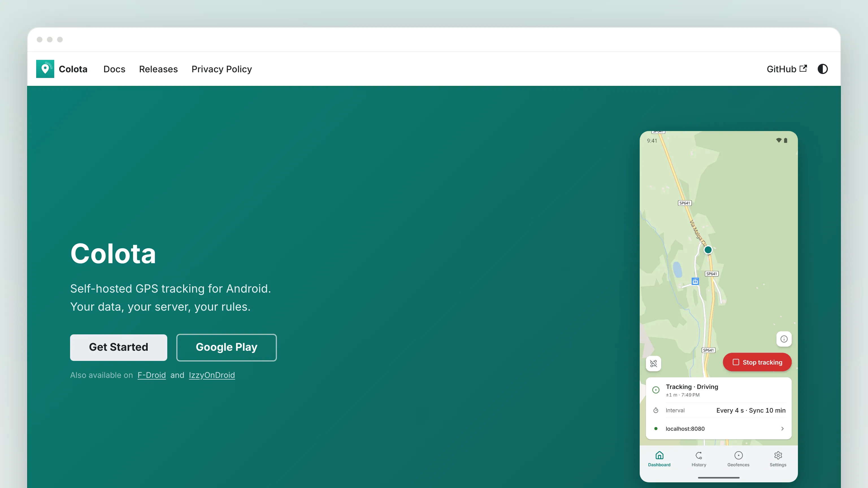Click the phone home indicator bar
Viewport: 868px width, 488px height.
tap(719, 478)
